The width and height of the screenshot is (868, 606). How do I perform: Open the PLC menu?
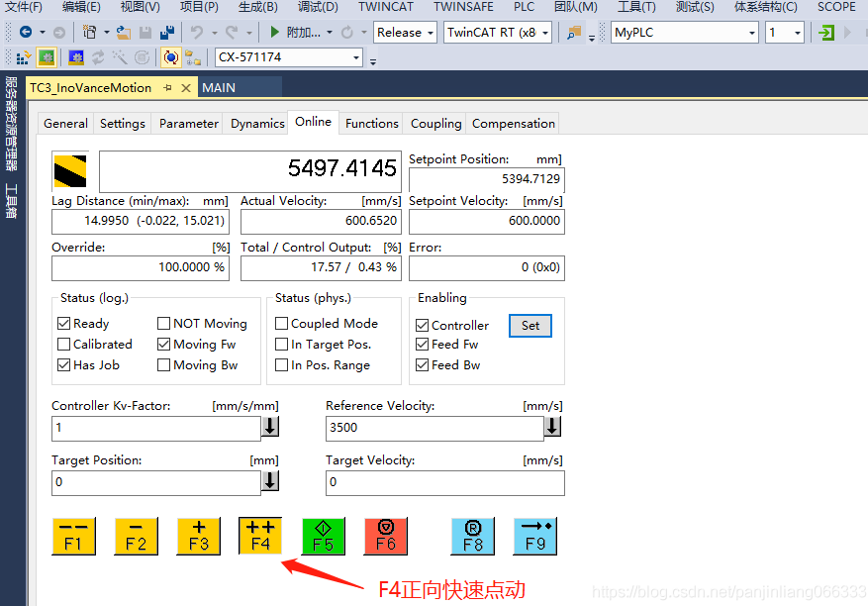click(x=524, y=7)
